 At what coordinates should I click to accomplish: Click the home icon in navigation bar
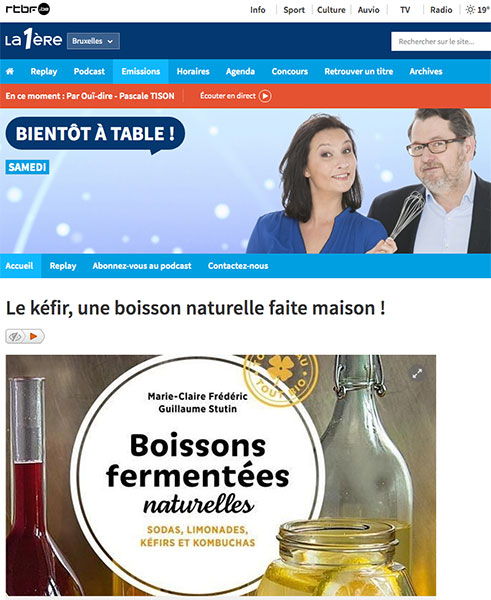pyautogui.click(x=10, y=71)
